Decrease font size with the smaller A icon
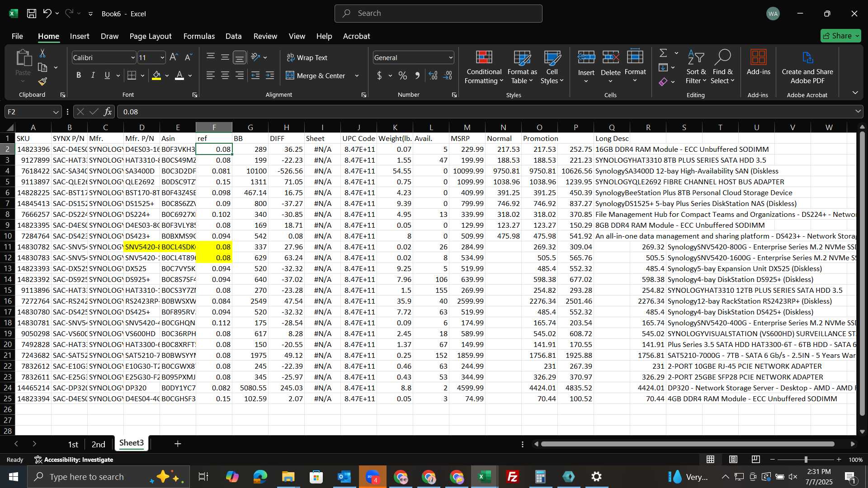 tap(189, 57)
